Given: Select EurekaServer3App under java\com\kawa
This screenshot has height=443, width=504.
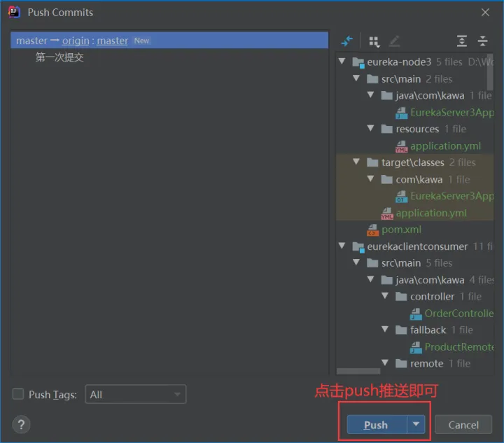Looking at the screenshot, I should 452,113.
